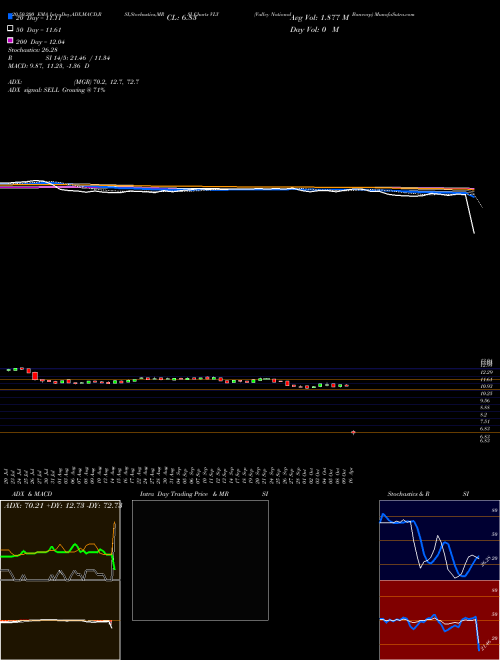The width and height of the screenshot is (500, 660).
Task: Click the 'ADX & MACD' panel title
Action: pos(32,494)
